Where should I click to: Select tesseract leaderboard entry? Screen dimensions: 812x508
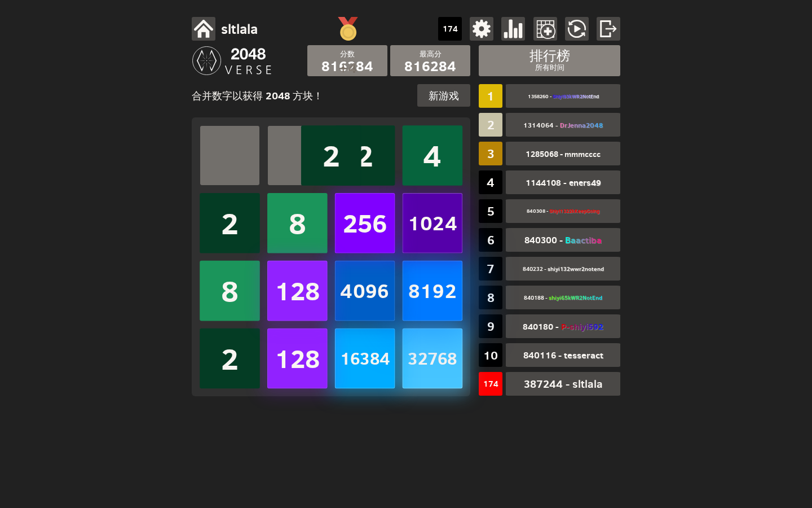tap(563, 355)
